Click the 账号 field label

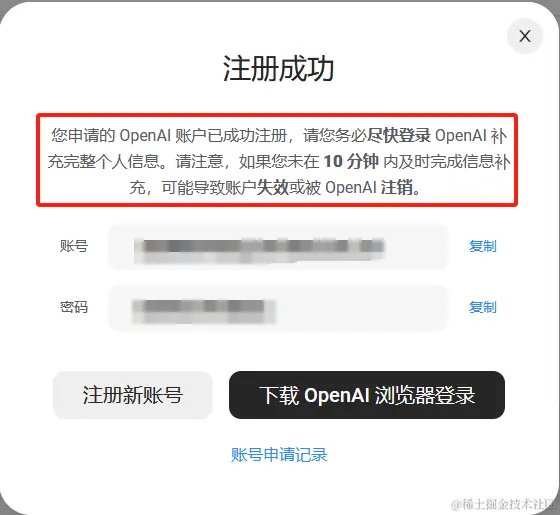74,246
